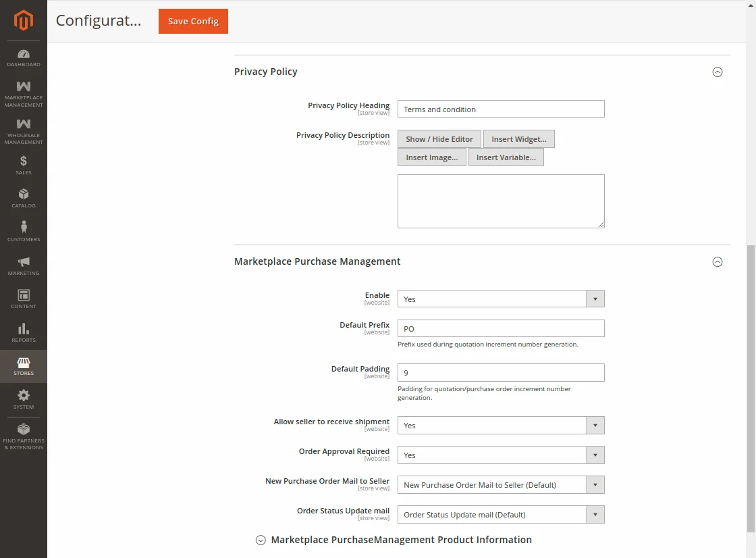Open the Marketing icon in the sidebar
This screenshot has height=558, width=756.
pos(24,263)
